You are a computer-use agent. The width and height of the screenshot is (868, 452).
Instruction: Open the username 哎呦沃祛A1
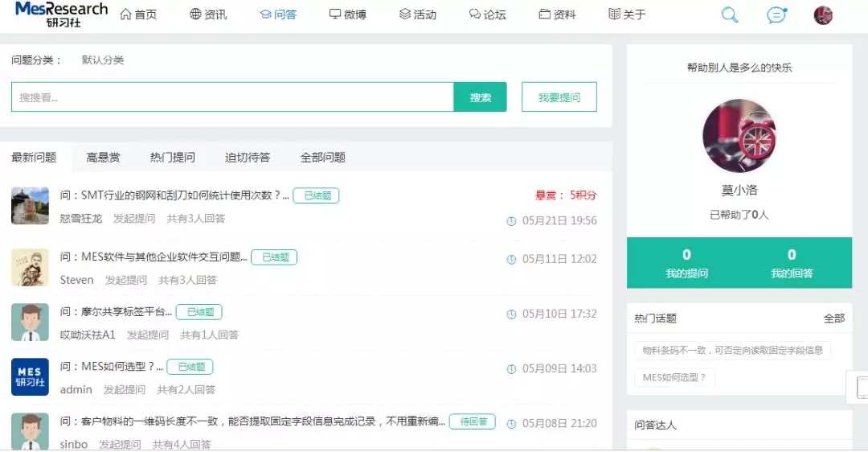point(88,335)
